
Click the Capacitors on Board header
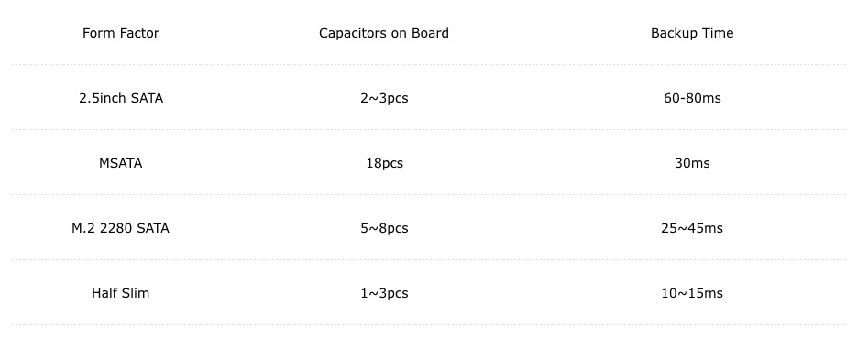(x=384, y=33)
